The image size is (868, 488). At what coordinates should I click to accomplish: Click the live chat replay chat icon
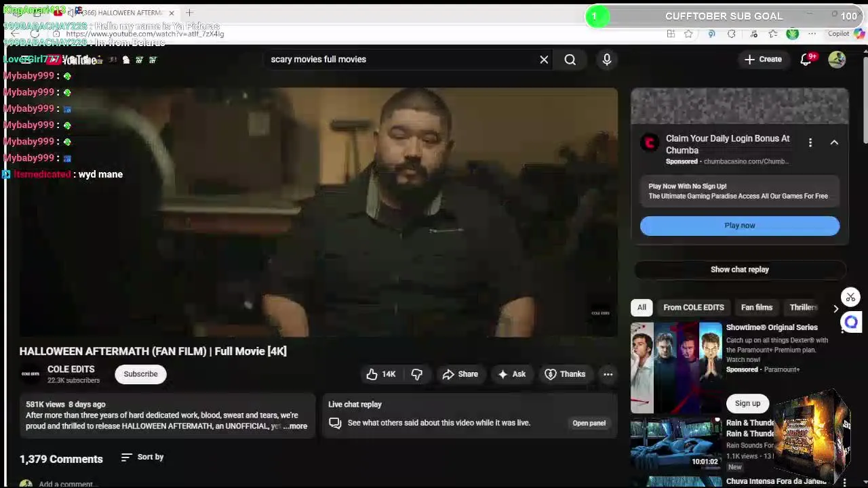[335, 423]
